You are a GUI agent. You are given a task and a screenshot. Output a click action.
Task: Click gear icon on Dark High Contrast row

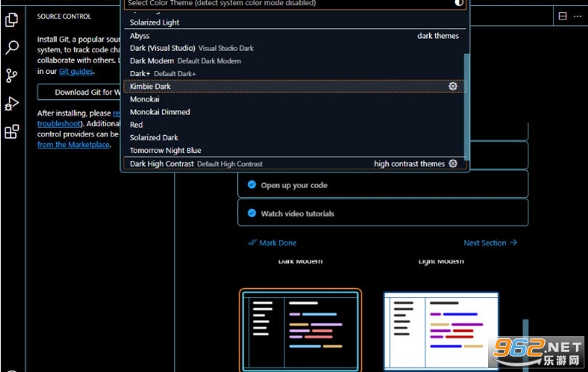point(453,164)
